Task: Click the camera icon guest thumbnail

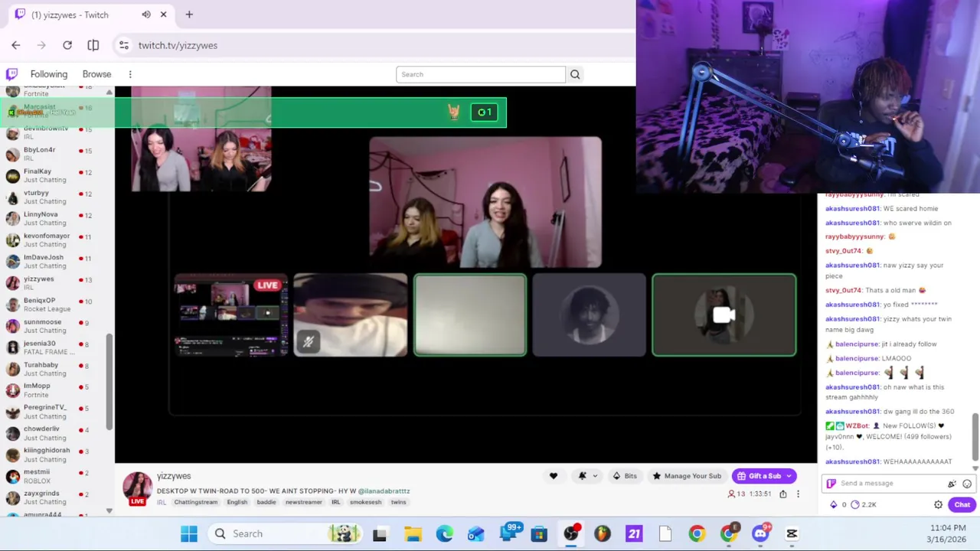Action: 724,315
